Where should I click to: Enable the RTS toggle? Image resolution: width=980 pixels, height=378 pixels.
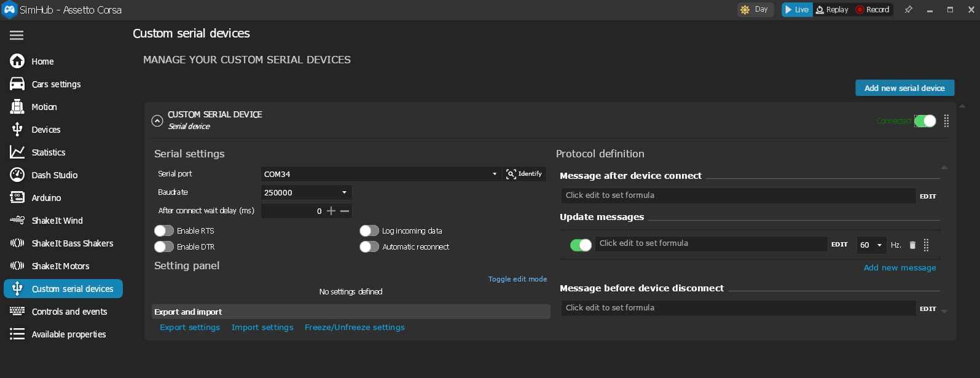point(164,231)
